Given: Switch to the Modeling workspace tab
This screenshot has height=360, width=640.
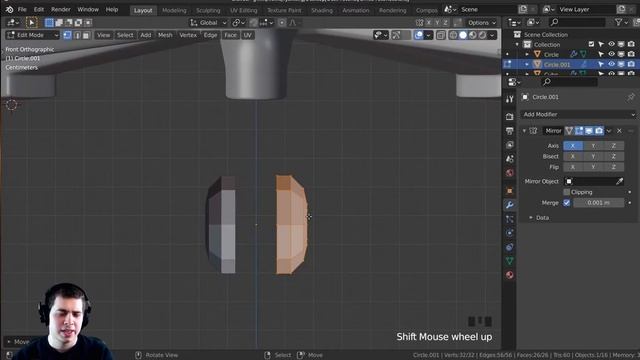Looking at the screenshot, I should [x=174, y=10].
